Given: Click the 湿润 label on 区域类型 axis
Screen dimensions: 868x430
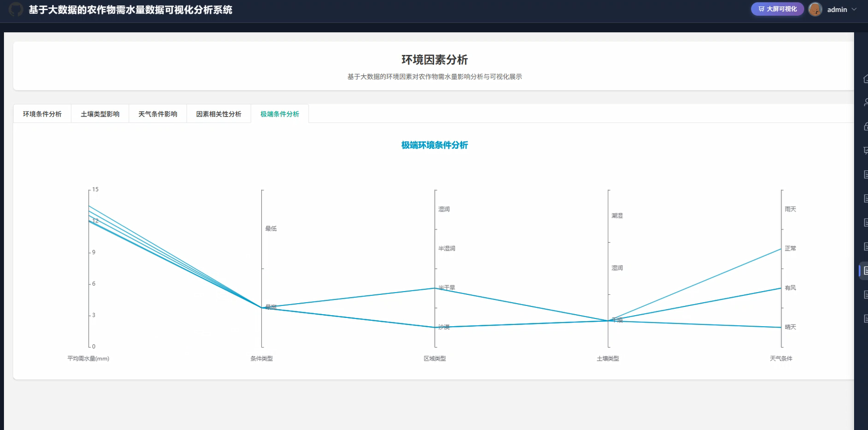Looking at the screenshot, I should 444,209.
